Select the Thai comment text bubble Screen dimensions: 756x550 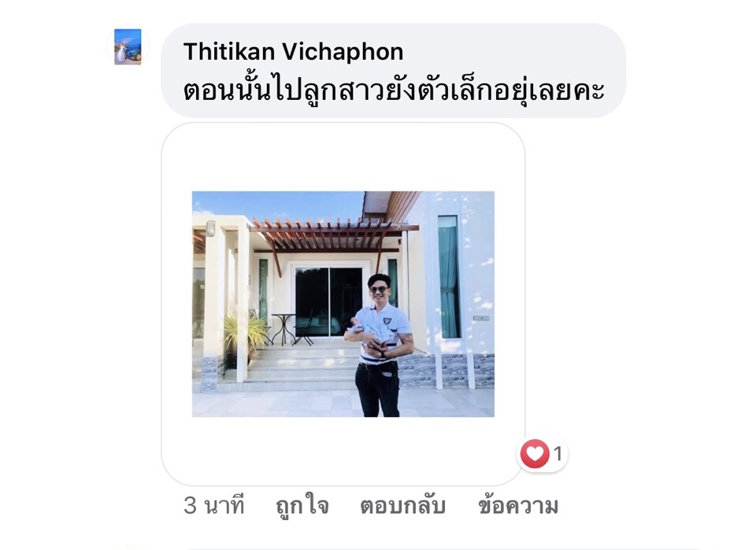coord(394,71)
